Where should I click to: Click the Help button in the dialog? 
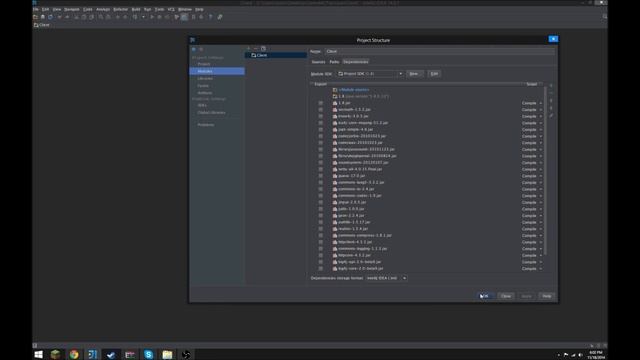click(547, 296)
